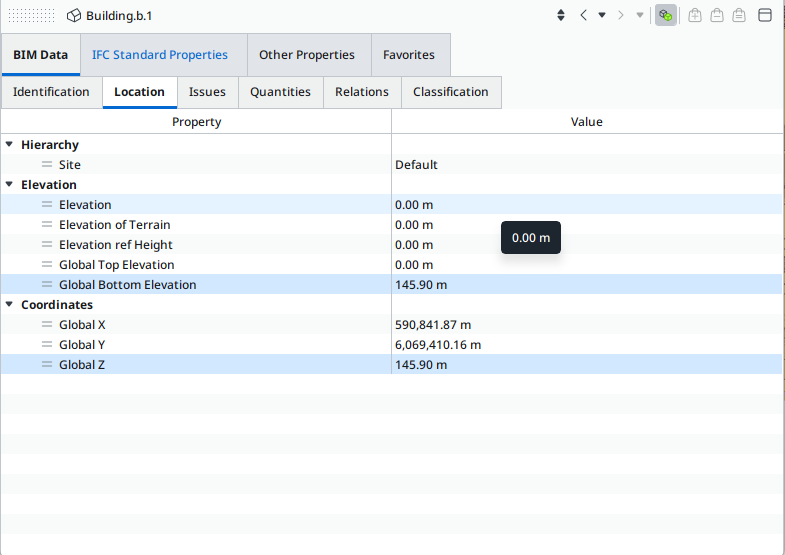Click the Global Z value 145.90 m
Image resolution: width=785 pixels, height=555 pixels.
tap(421, 365)
